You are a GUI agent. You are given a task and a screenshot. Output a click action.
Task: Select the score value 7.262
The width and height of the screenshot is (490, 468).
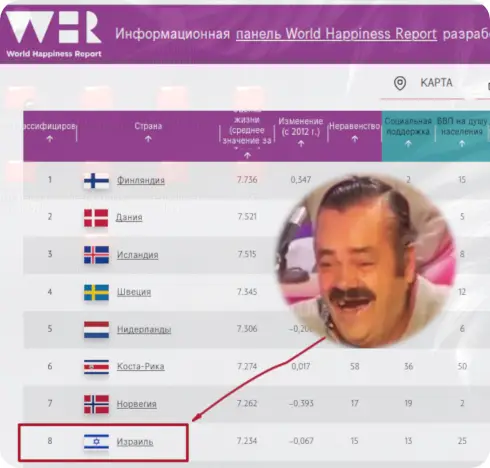click(247, 403)
